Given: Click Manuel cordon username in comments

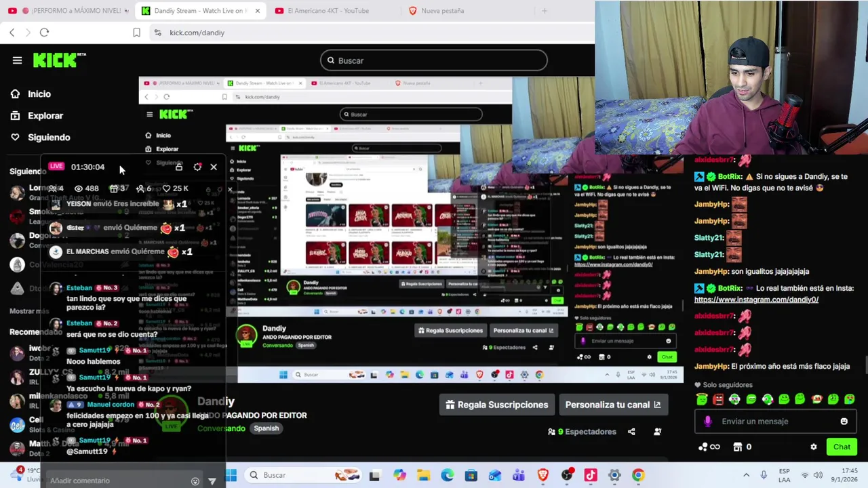Looking at the screenshot, I should (111, 405).
